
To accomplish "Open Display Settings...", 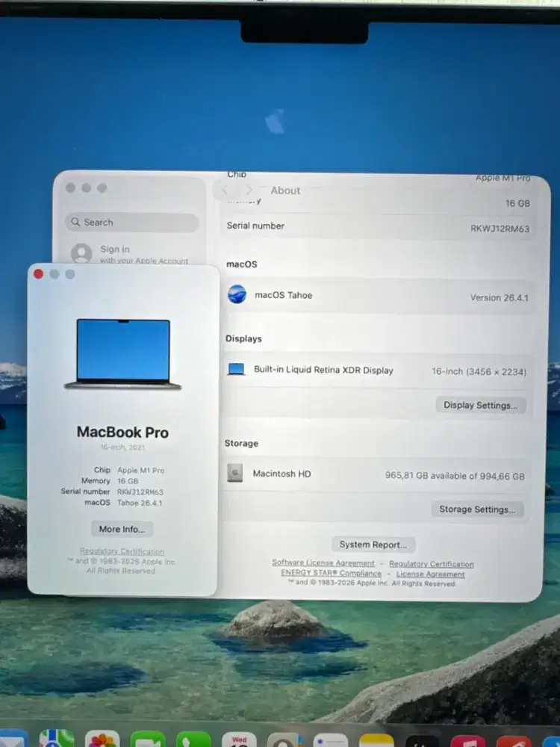I will click(x=480, y=406).
